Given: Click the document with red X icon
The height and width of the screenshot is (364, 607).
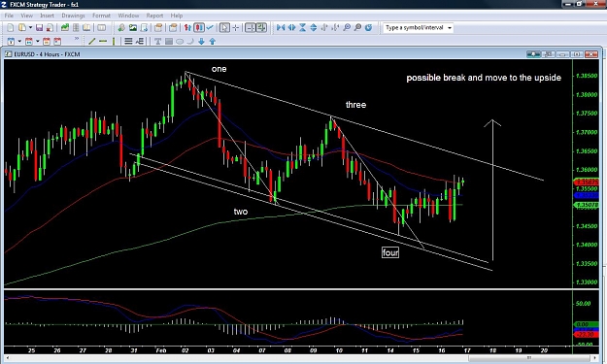Looking at the screenshot, I should click(50, 27).
